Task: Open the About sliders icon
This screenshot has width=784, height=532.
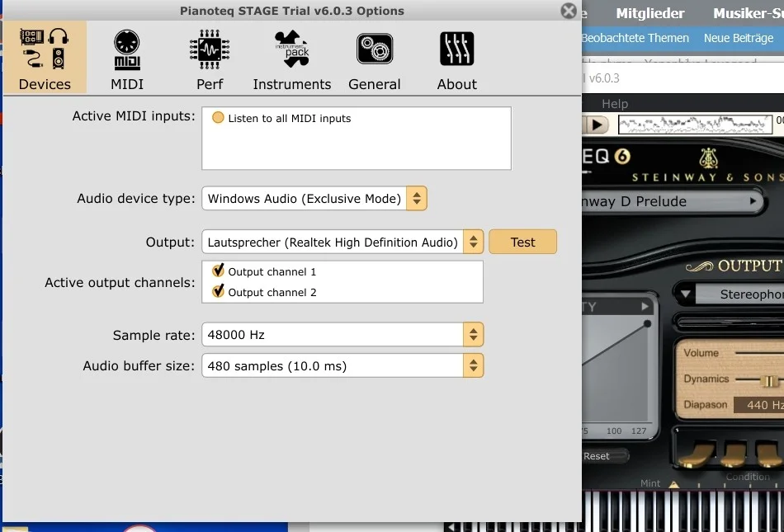Action: pos(457,49)
